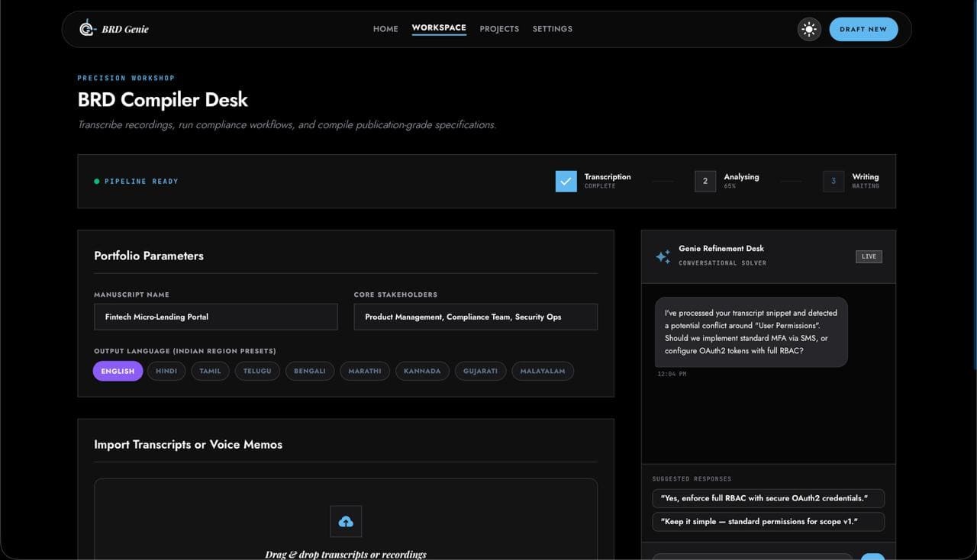Select step 2 Analysing indicator
The image size is (977, 560).
705,181
